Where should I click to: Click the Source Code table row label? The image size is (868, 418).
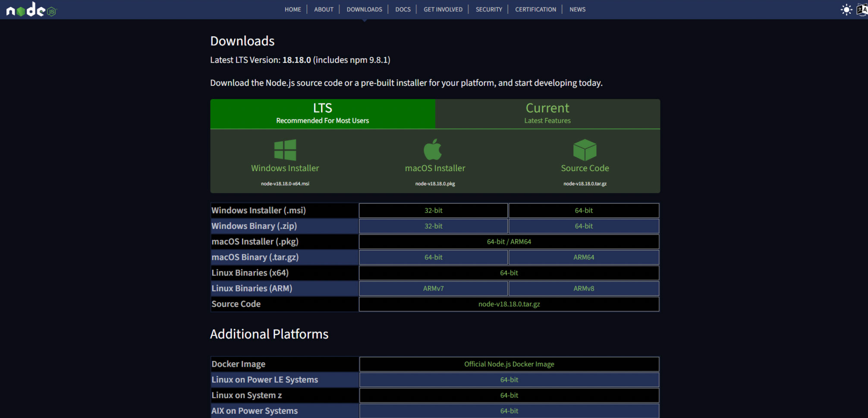click(x=236, y=304)
